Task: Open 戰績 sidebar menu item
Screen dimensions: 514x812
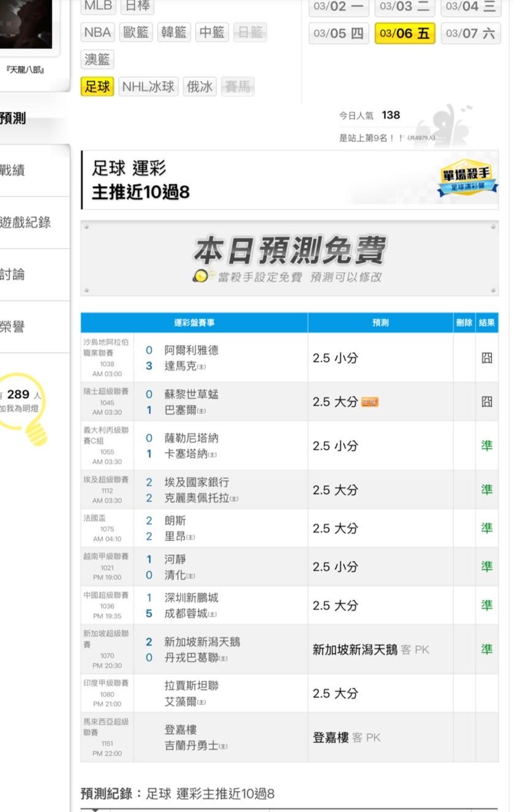Action: [x=35, y=170]
